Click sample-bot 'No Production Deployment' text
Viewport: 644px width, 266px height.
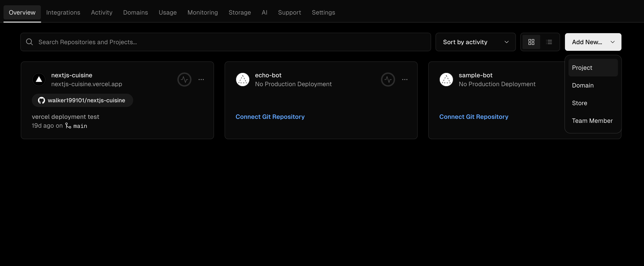(x=497, y=84)
